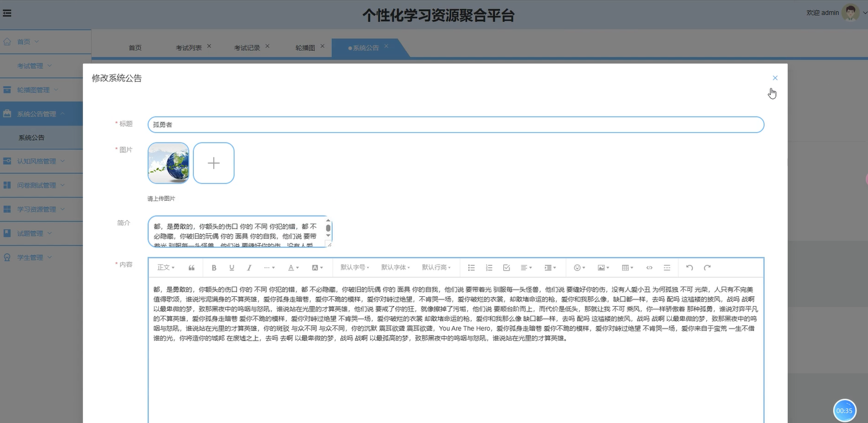Insert a bullet list in the content
Image resolution: width=868 pixels, height=423 pixels.
(x=471, y=267)
